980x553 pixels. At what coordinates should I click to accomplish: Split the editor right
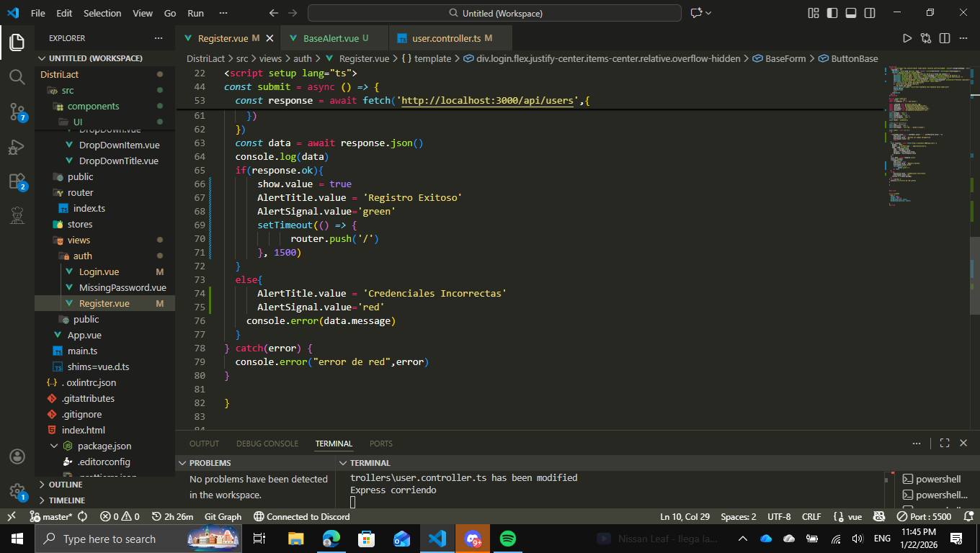[x=944, y=38]
